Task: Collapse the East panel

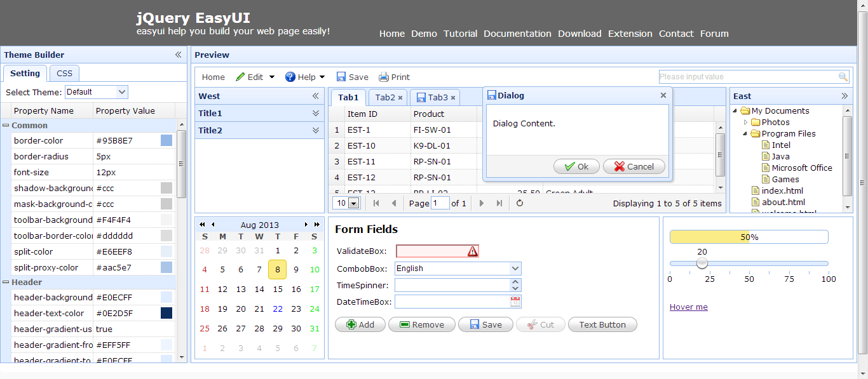Action: click(x=844, y=96)
